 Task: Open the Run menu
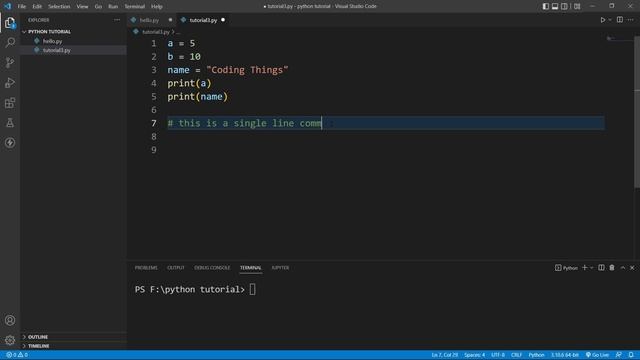113,7
